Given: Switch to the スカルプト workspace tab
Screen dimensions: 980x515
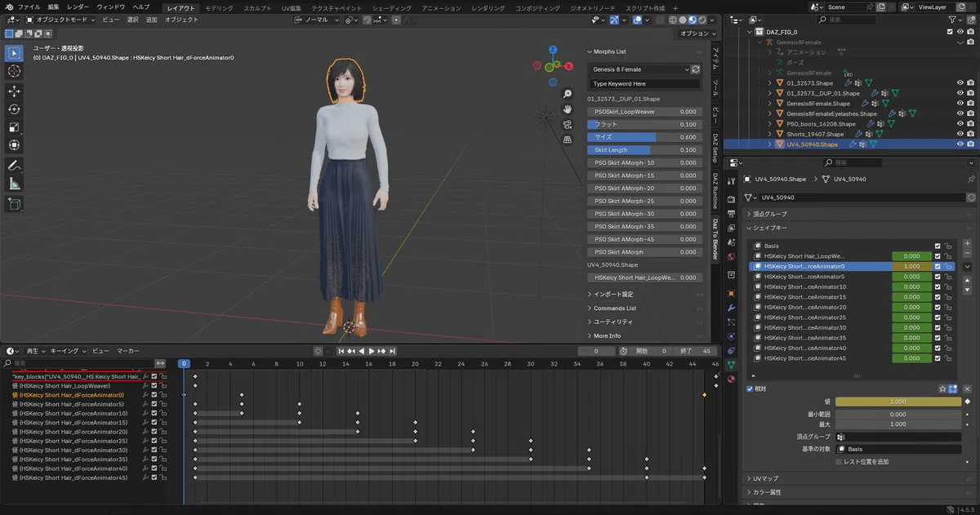Looking at the screenshot, I should 258,7.
